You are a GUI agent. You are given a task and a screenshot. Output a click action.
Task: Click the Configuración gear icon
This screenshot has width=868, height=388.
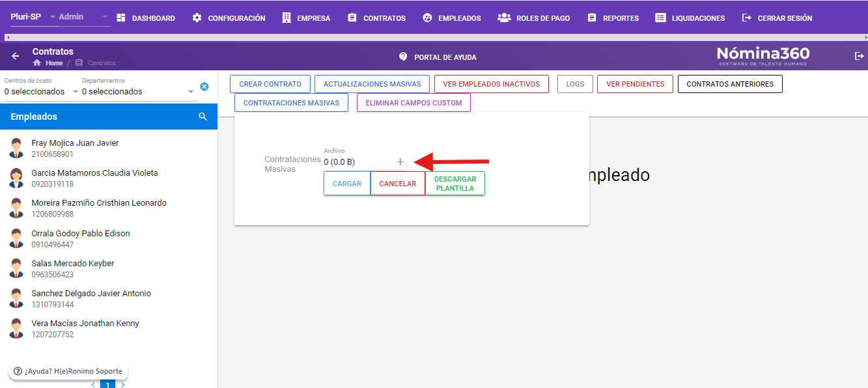[197, 18]
